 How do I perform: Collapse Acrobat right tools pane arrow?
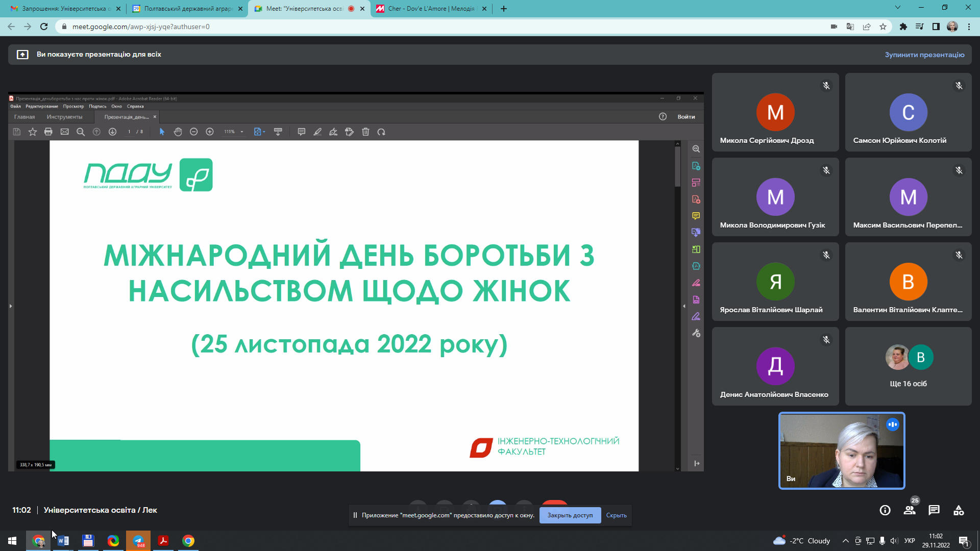coord(684,306)
